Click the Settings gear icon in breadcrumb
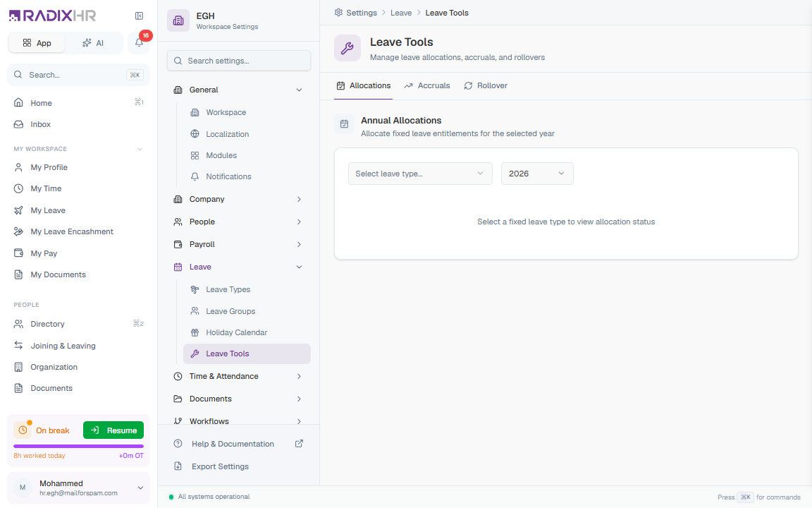812x508 pixels. 338,13
